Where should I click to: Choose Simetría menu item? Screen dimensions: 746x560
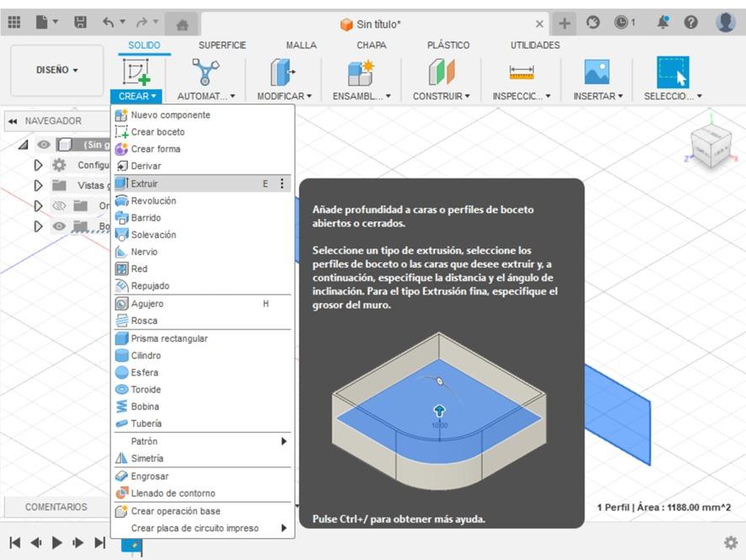pyautogui.click(x=202, y=459)
